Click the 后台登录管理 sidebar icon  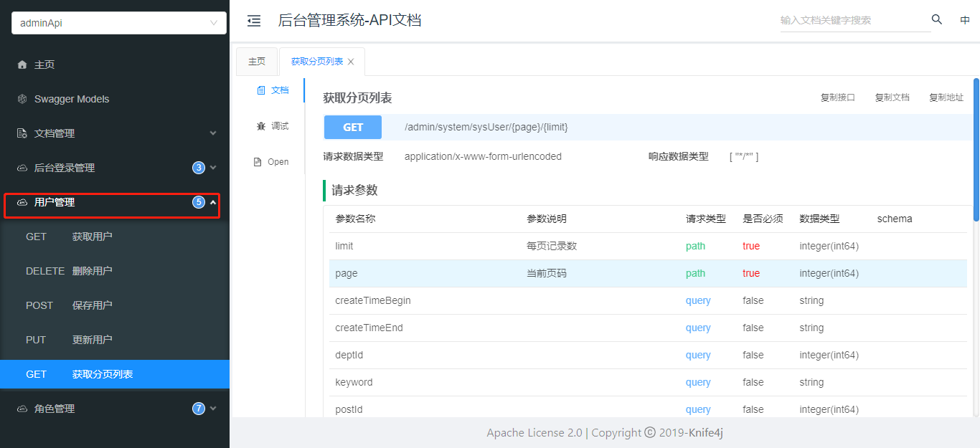tap(22, 167)
